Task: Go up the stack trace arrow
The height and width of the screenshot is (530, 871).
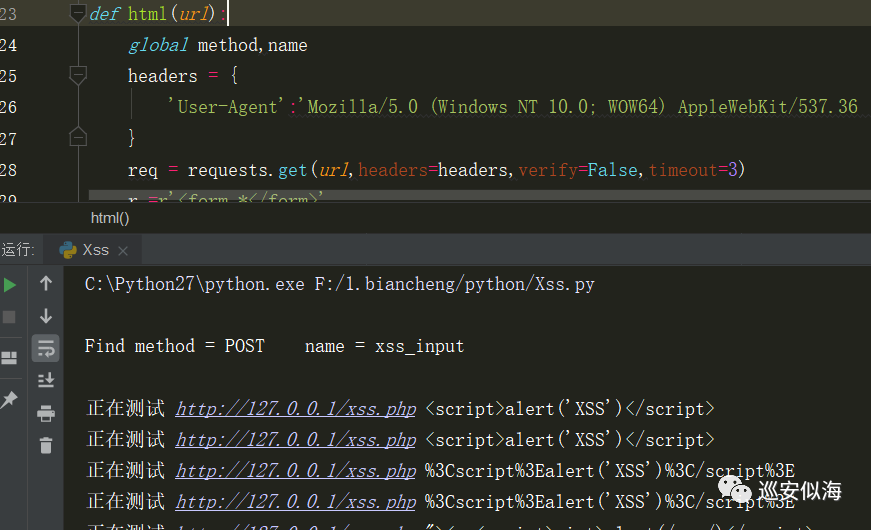Action: click(x=46, y=284)
